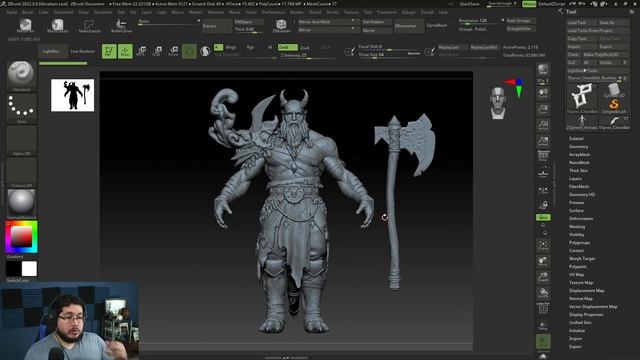Click the DynaMesh button
Viewport: 640px width, 360px height.
click(x=437, y=26)
